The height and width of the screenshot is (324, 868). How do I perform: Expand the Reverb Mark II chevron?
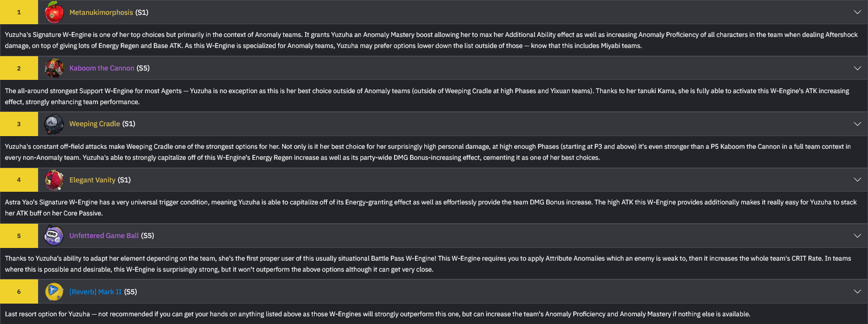point(857,291)
